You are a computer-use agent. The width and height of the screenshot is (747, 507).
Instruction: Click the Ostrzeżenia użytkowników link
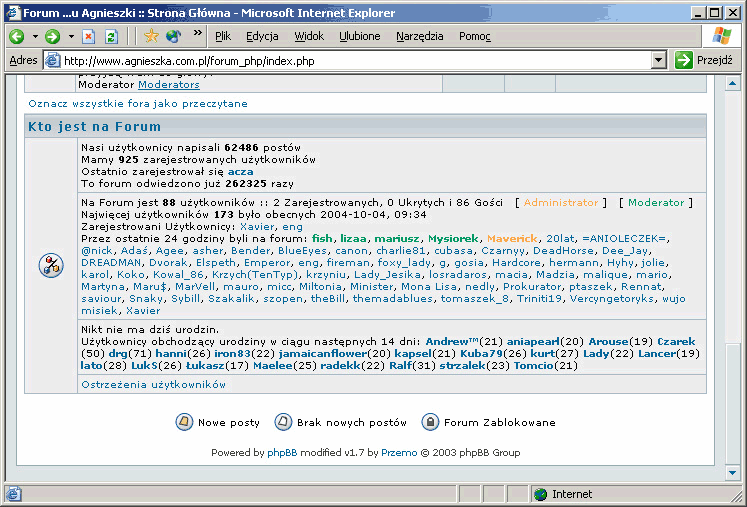point(153,385)
